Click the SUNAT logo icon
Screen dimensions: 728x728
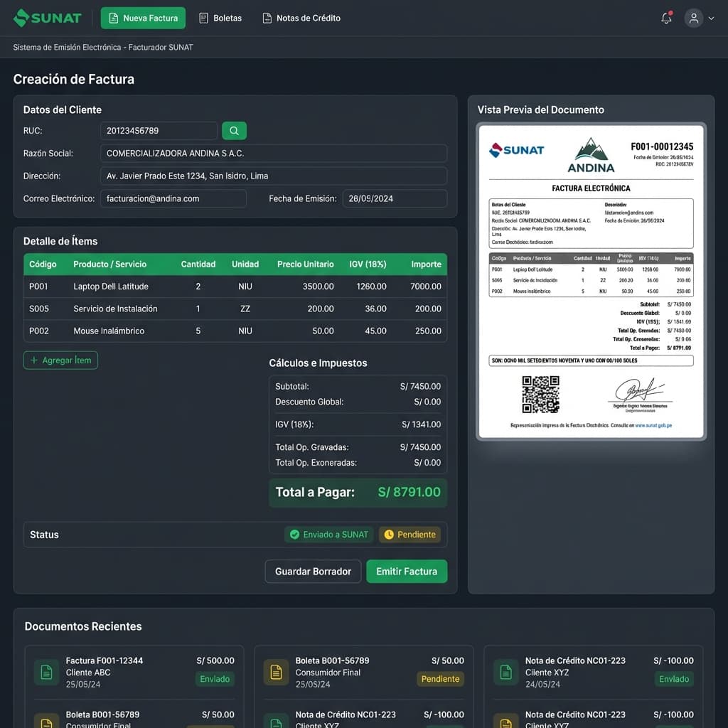20,18
